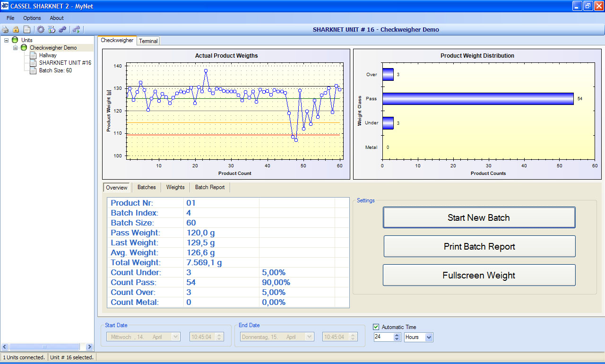Click the Over bar in distribution chart
Image resolution: width=605 pixels, height=364 pixels.
coord(388,75)
